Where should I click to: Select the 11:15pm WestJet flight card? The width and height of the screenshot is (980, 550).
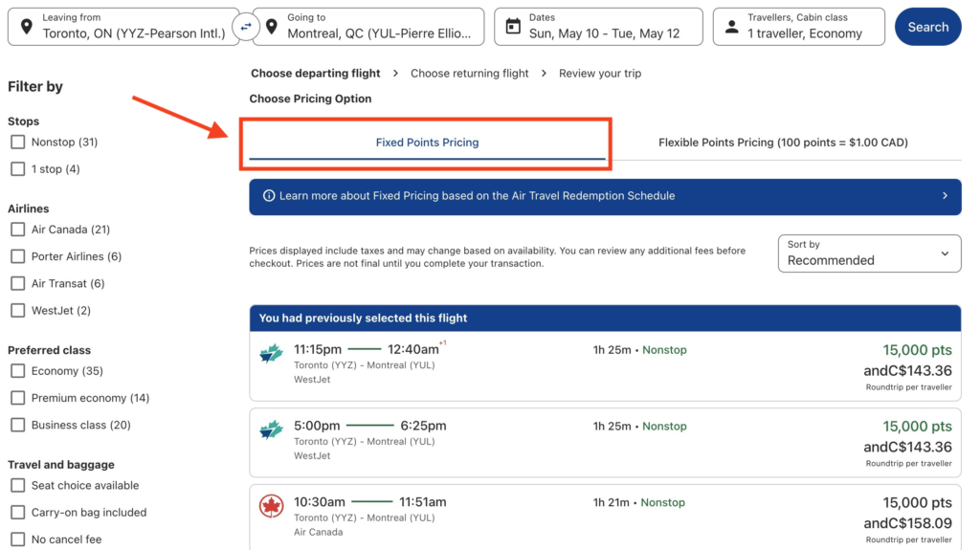605,365
